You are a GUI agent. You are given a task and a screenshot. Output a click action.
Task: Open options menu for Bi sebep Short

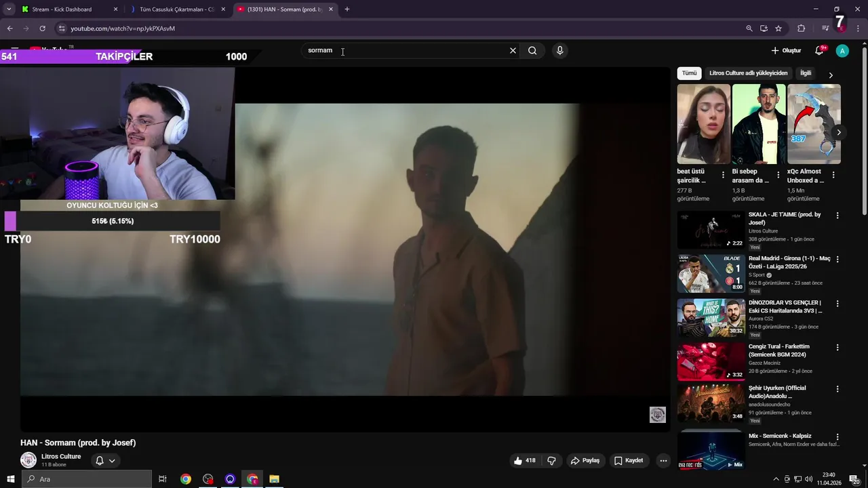point(778,175)
